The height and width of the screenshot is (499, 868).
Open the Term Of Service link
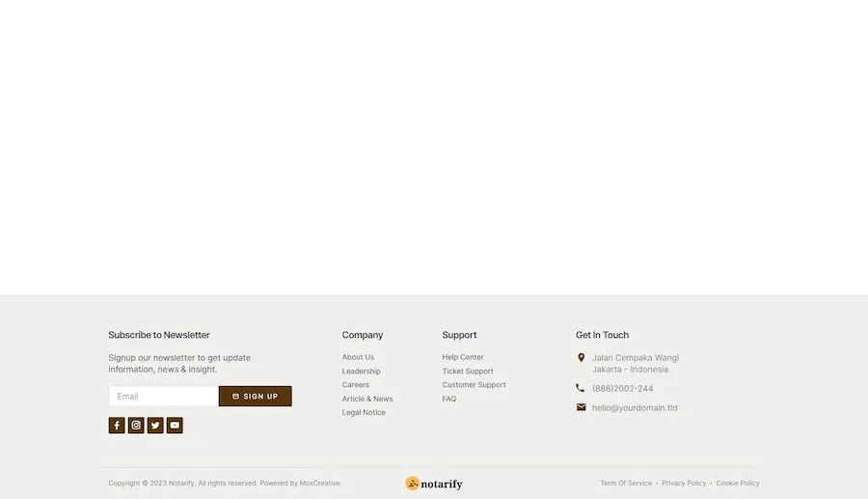[x=626, y=483]
